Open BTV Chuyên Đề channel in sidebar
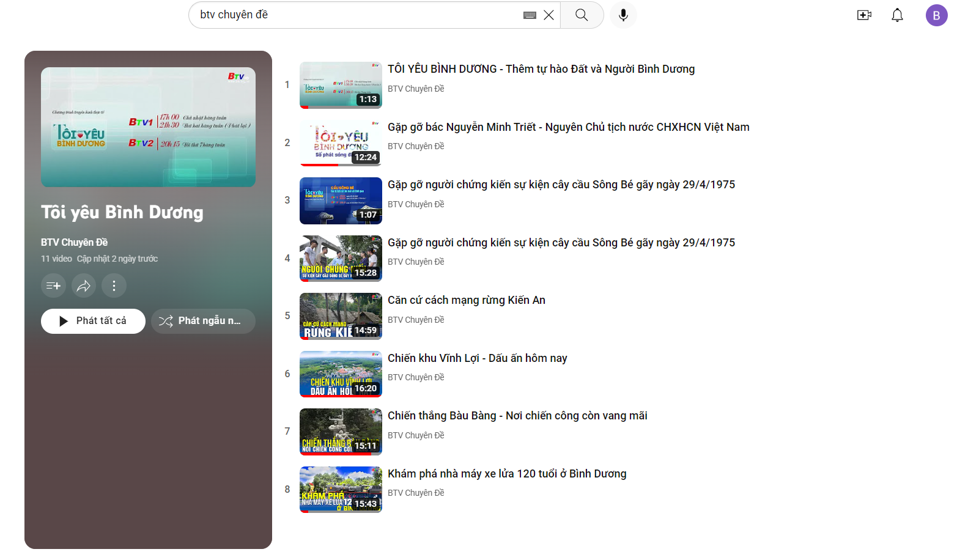The height and width of the screenshot is (560, 968). [74, 242]
